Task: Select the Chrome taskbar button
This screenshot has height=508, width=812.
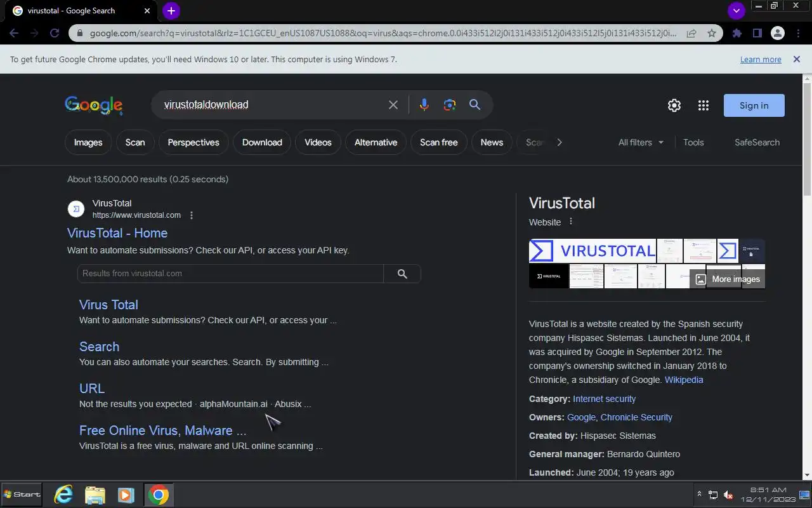Action: pyautogui.click(x=158, y=495)
